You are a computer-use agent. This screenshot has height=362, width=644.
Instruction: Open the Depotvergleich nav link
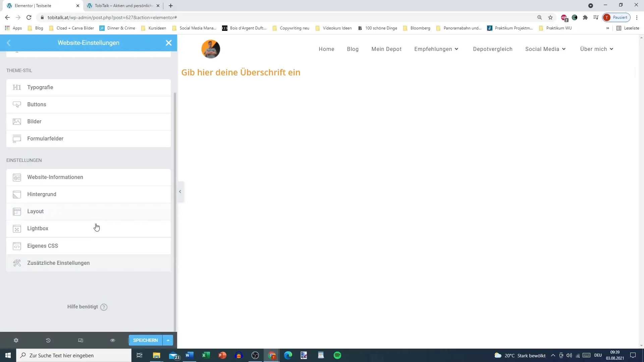(x=493, y=49)
